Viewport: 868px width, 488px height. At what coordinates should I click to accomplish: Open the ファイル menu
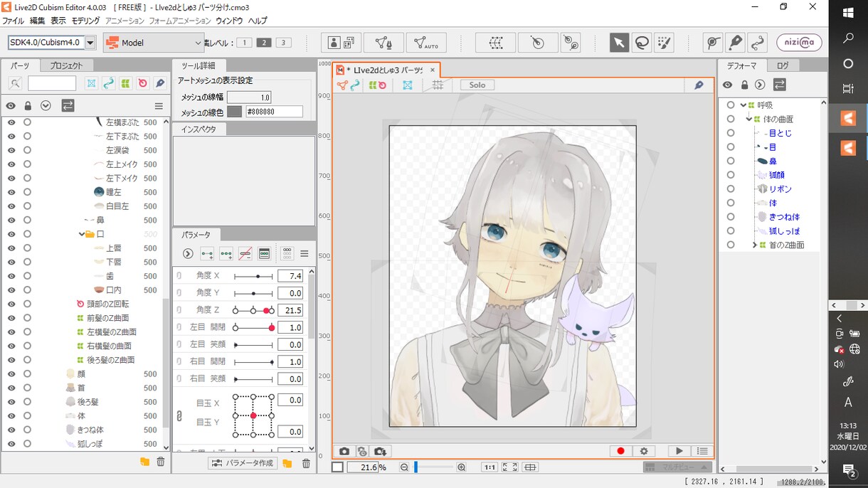tap(13, 21)
